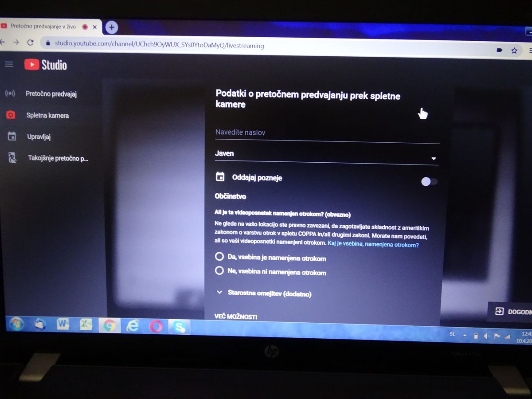Click the browser reload icon
The height and width of the screenshot is (399, 532).
[x=30, y=43]
